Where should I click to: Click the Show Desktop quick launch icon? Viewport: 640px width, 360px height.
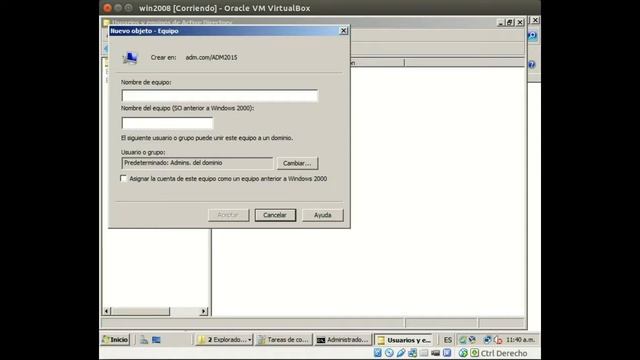click(156, 340)
